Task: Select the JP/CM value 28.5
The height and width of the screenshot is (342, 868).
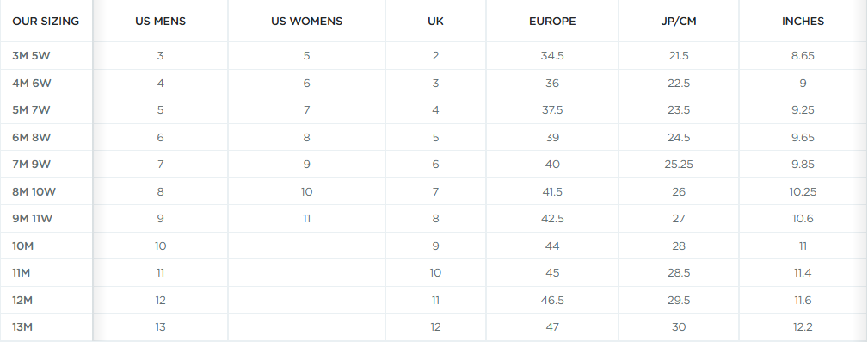Action: pos(679,273)
